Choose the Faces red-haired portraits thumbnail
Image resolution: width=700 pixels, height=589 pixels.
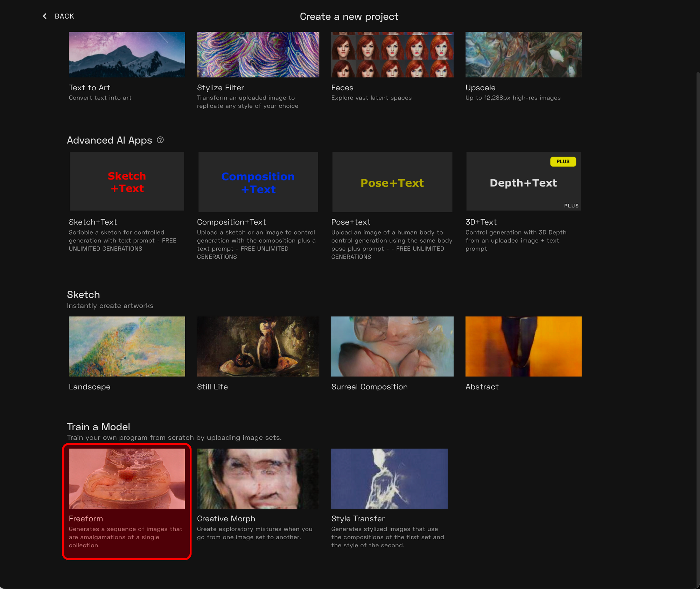pyautogui.click(x=392, y=55)
